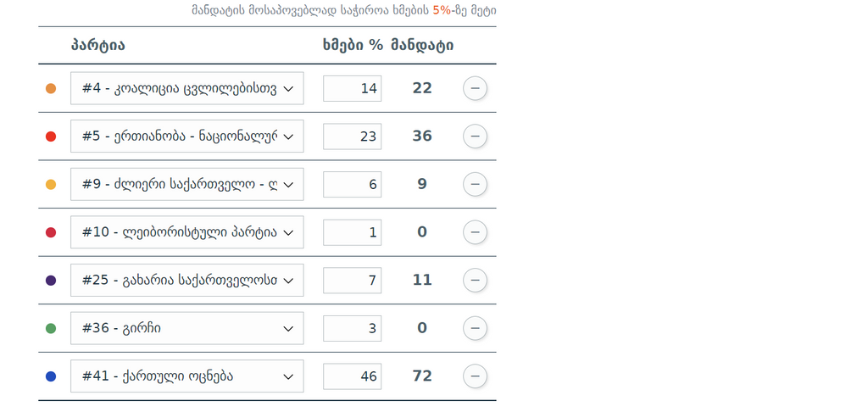The height and width of the screenshot is (412, 868).
Task: Remove the #4 party row with minus icon
Action: 475,88
